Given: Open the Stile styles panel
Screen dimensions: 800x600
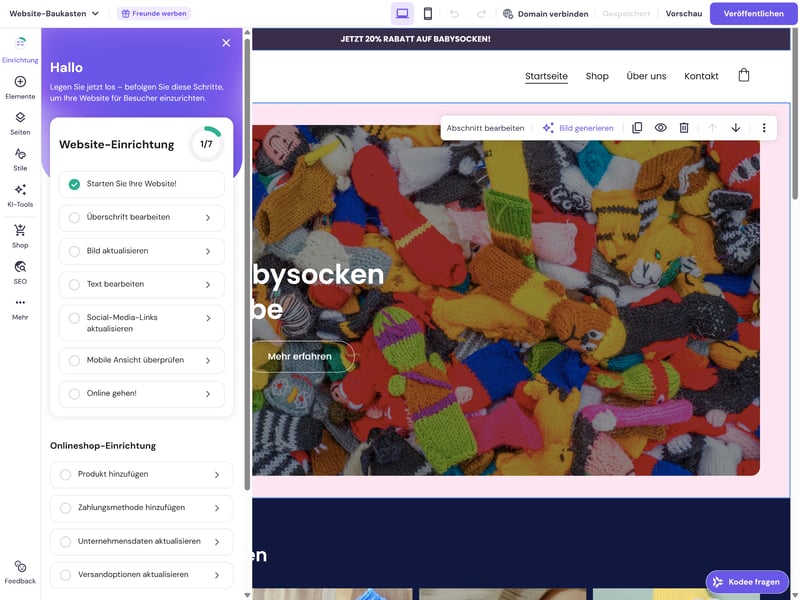Looking at the screenshot, I should (20, 159).
